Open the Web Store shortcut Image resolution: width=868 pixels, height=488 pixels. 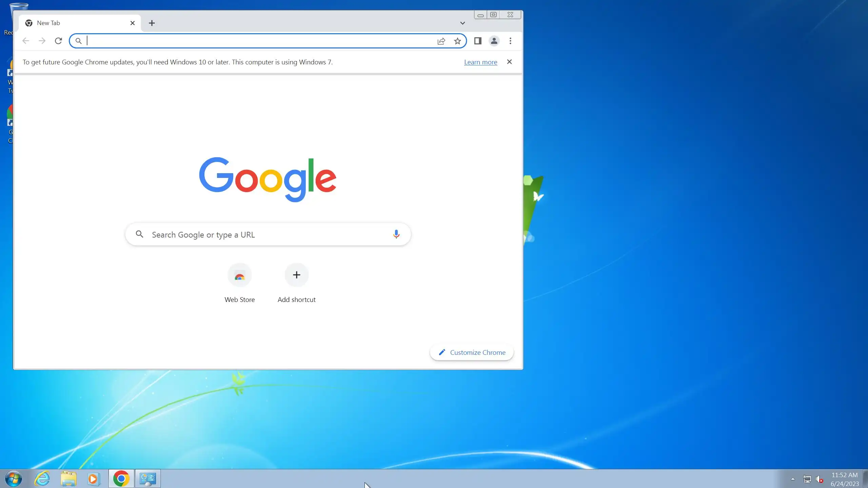pyautogui.click(x=239, y=275)
